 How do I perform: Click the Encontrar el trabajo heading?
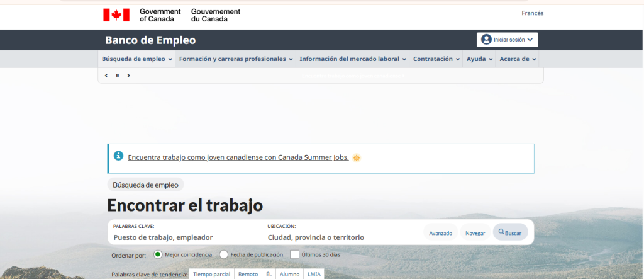point(185,205)
